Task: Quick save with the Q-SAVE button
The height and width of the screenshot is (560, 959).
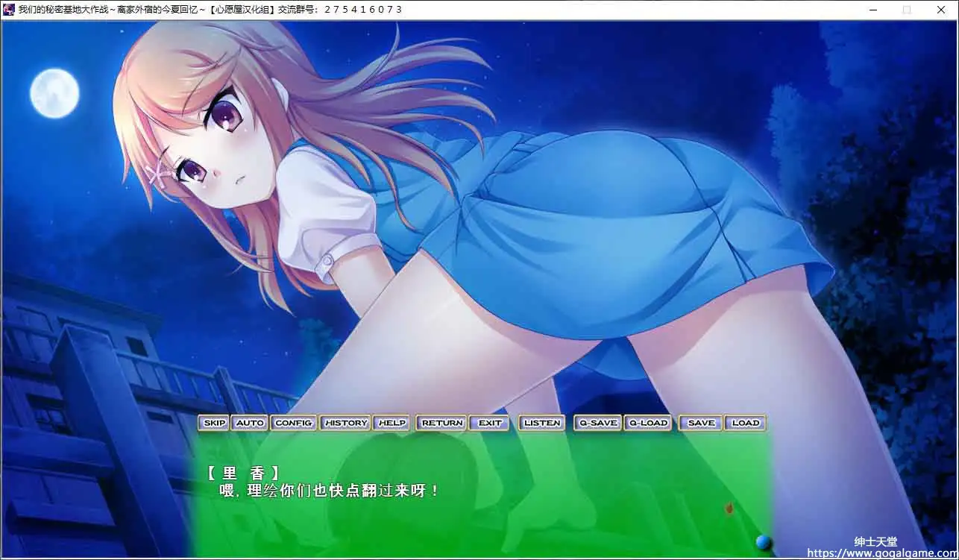Action: pos(598,423)
